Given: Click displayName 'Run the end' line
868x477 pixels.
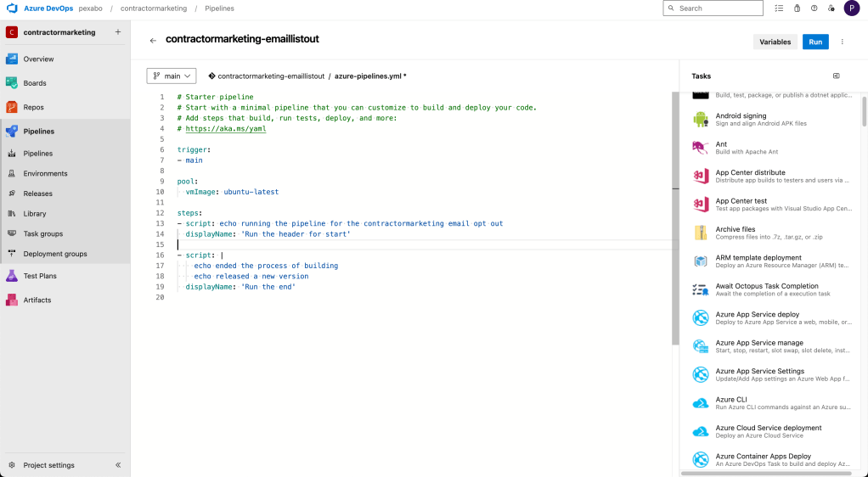Looking at the screenshot, I should (240, 287).
